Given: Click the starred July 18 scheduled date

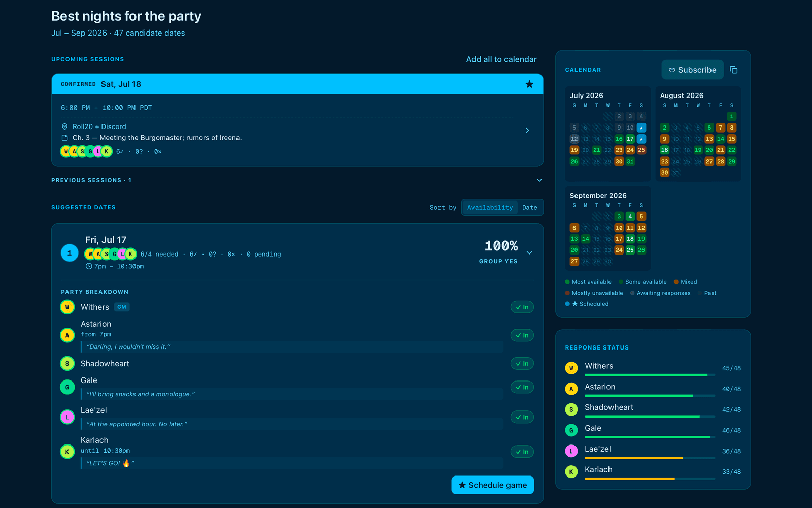Looking at the screenshot, I should pos(641,139).
